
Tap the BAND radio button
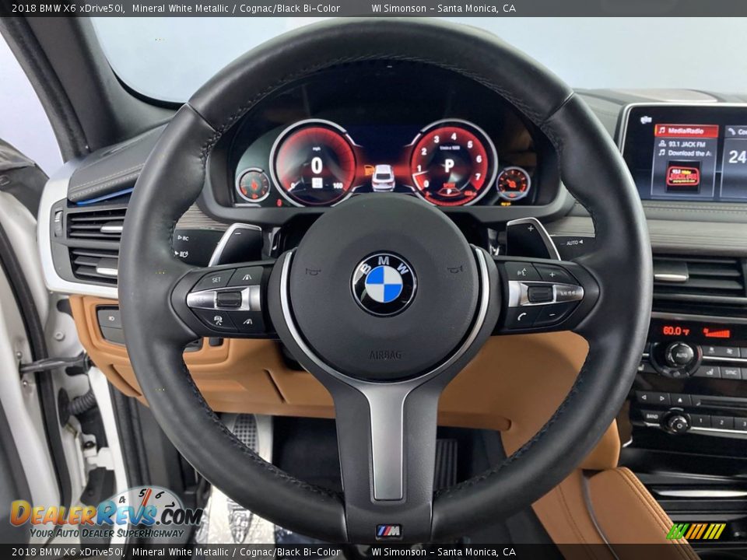pyautogui.click(x=652, y=416)
